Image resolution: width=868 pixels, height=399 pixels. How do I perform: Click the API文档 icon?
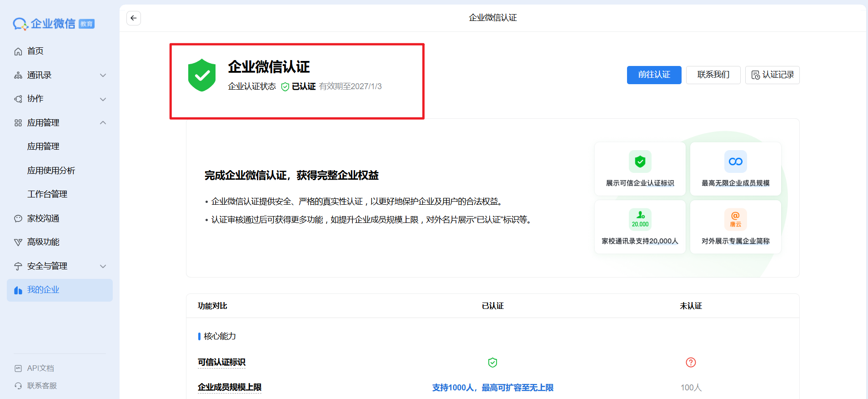click(18, 369)
